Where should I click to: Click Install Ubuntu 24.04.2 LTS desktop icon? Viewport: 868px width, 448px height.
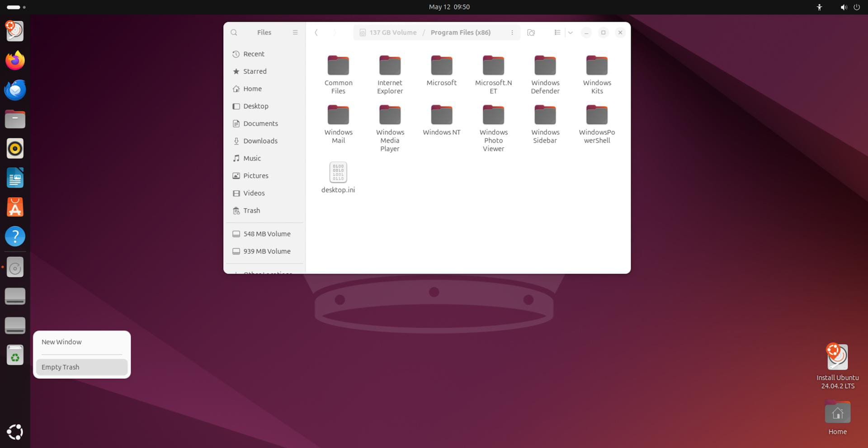(x=837, y=366)
